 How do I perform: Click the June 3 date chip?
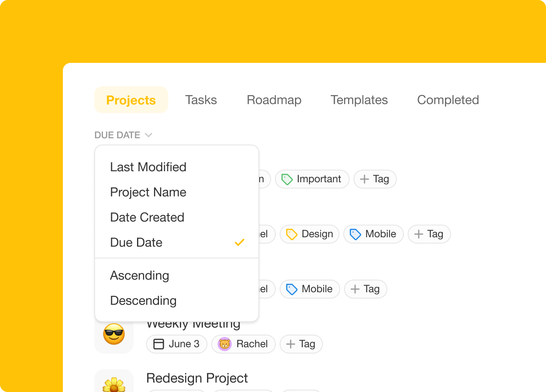[x=176, y=344]
